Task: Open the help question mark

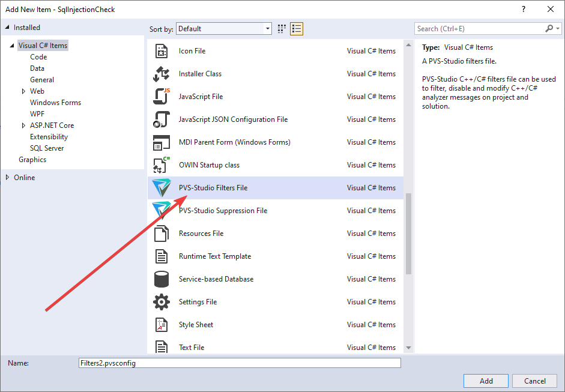Action: point(524,10)
